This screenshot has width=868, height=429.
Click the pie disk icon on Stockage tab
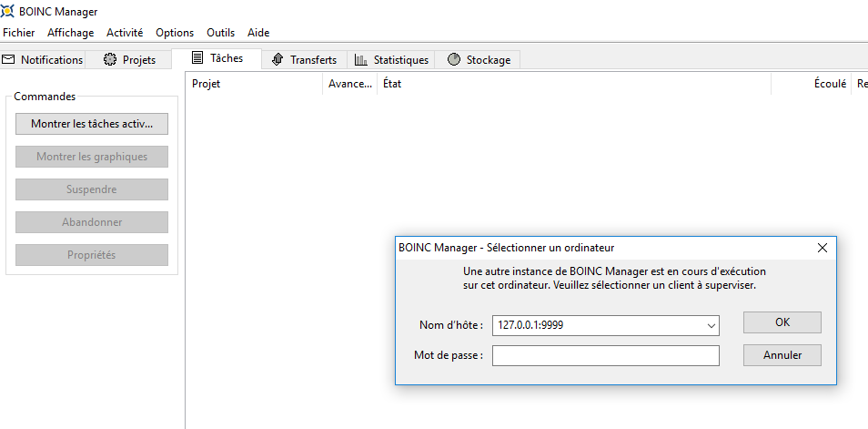pyautogui.click(x=454, y=59)
